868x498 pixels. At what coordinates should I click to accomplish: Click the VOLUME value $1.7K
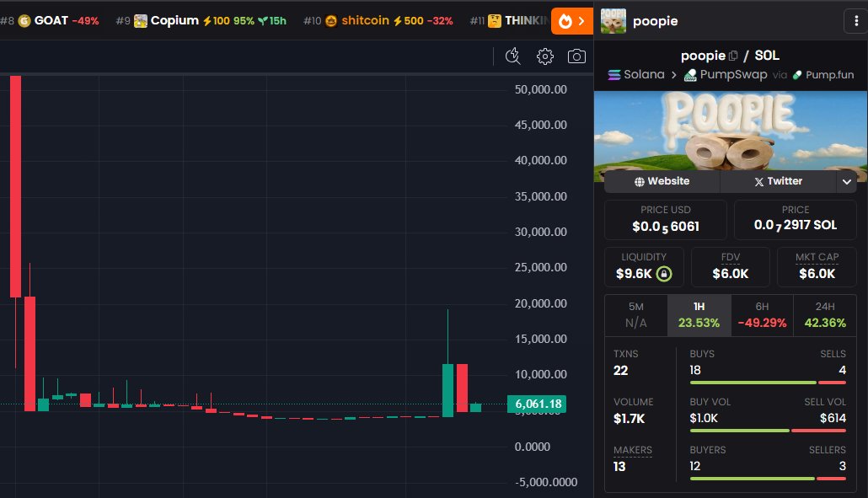click(x=629, y=419)
